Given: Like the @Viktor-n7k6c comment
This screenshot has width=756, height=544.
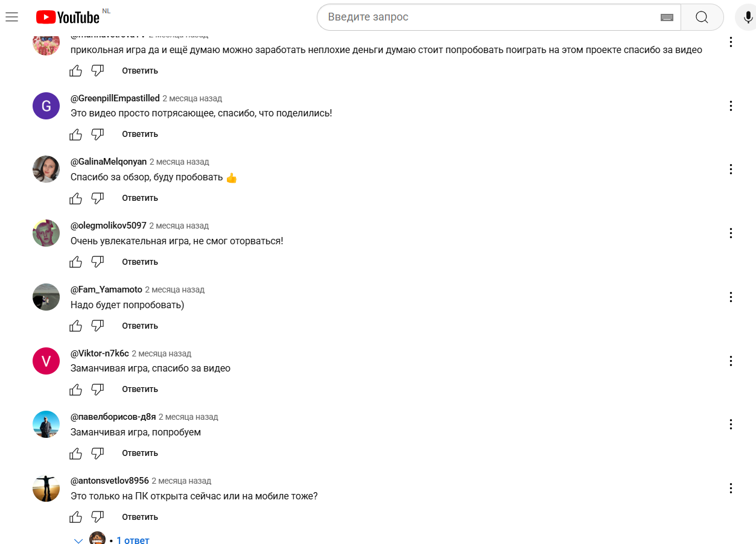Looking at the screenshot, I should tap(76, 390).
